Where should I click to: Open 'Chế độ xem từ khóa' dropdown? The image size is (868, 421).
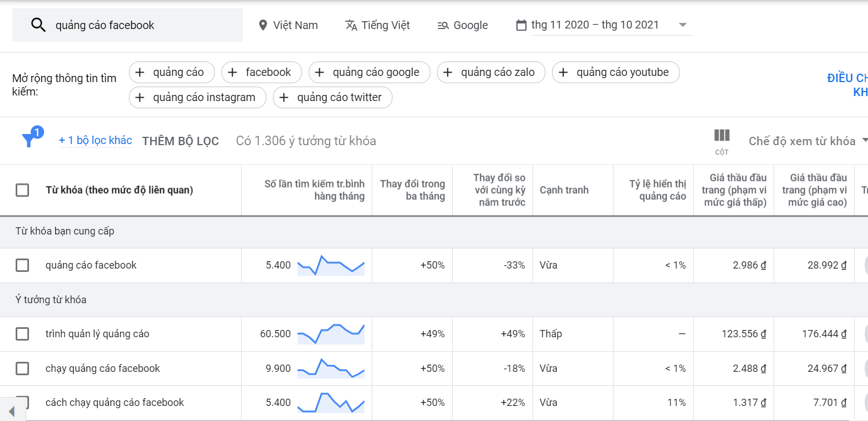click(x=808, y=141)
